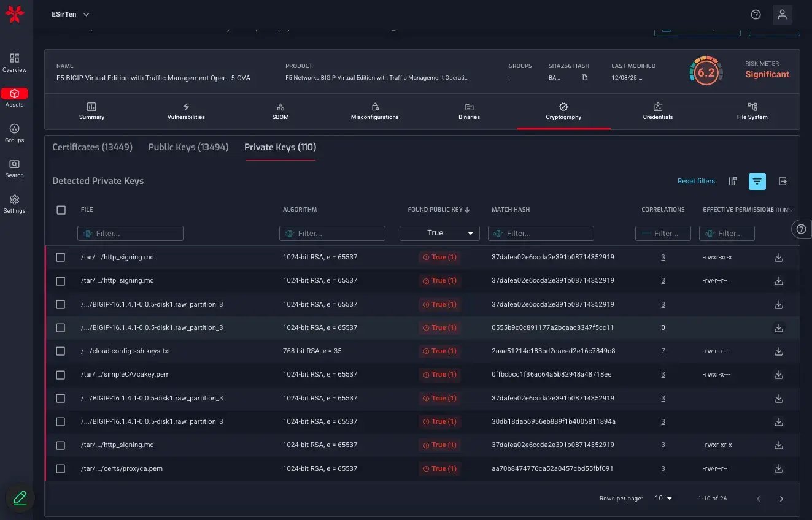
Task: Open the export results icon
Action: [x=783, y=181]
